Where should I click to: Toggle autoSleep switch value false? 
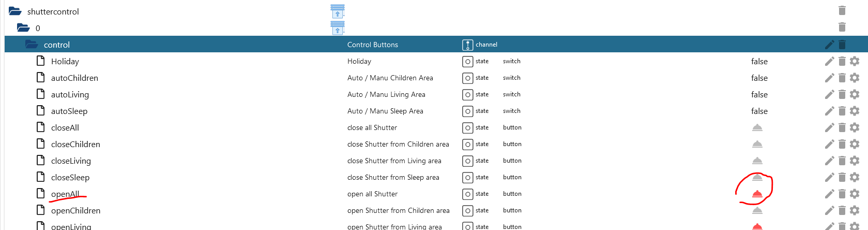click(759, 111)
